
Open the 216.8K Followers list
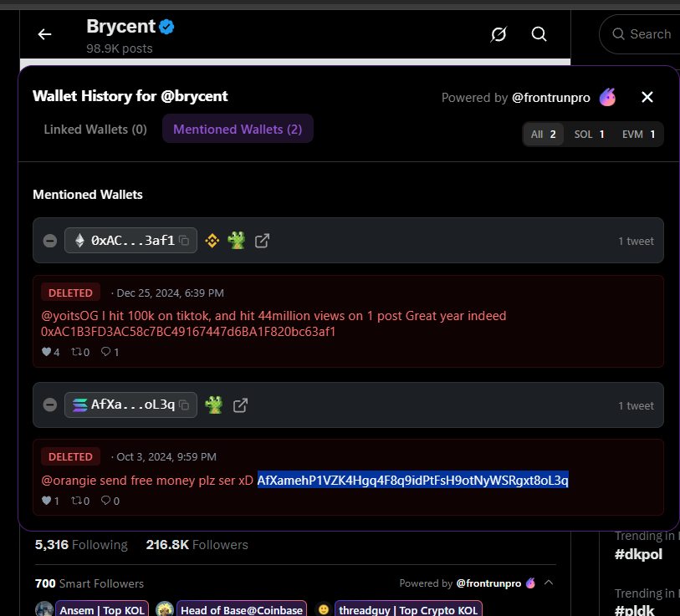(197, 544)
